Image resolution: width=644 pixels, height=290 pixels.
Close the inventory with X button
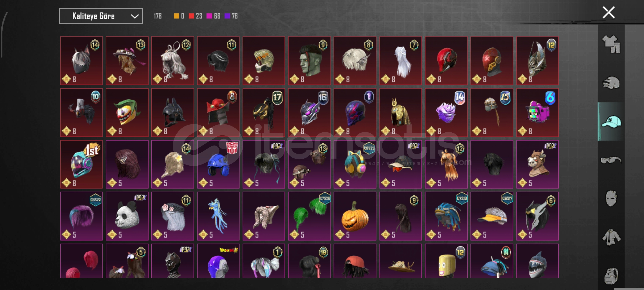point(609,12)
